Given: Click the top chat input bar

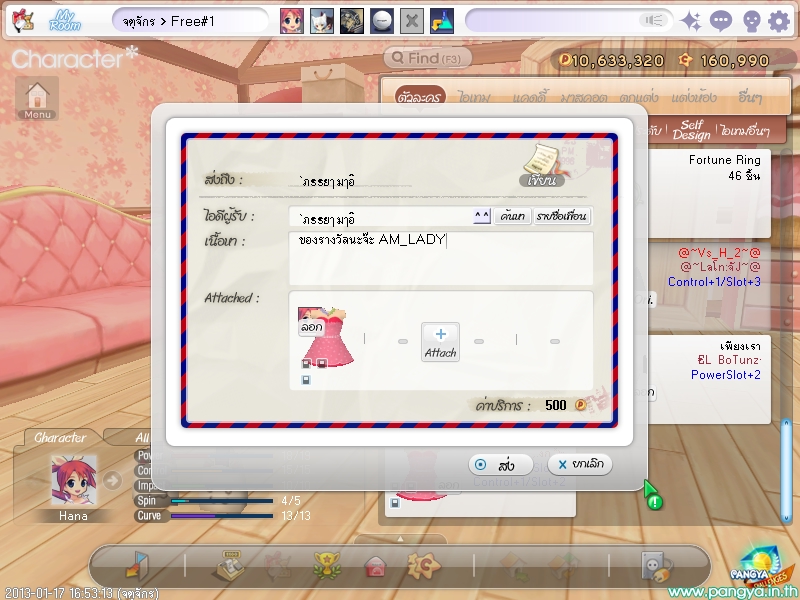Looking at the screenshot, I should (569, 21).
